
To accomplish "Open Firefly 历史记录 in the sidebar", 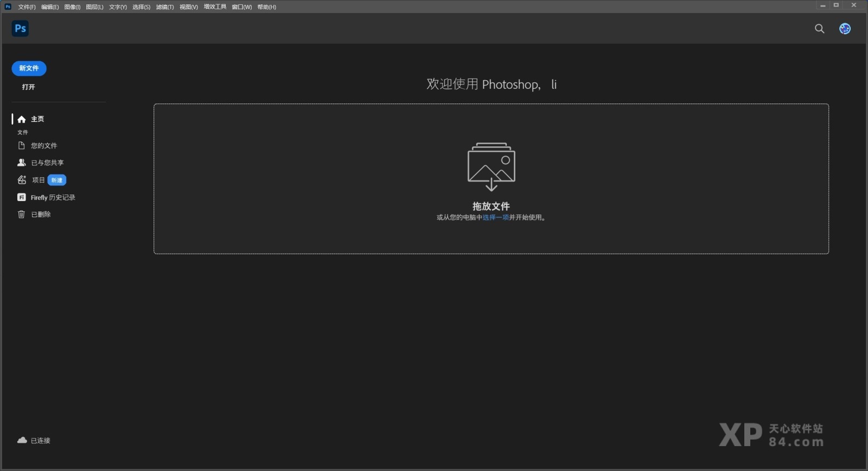I will click(x=53, y=197).
